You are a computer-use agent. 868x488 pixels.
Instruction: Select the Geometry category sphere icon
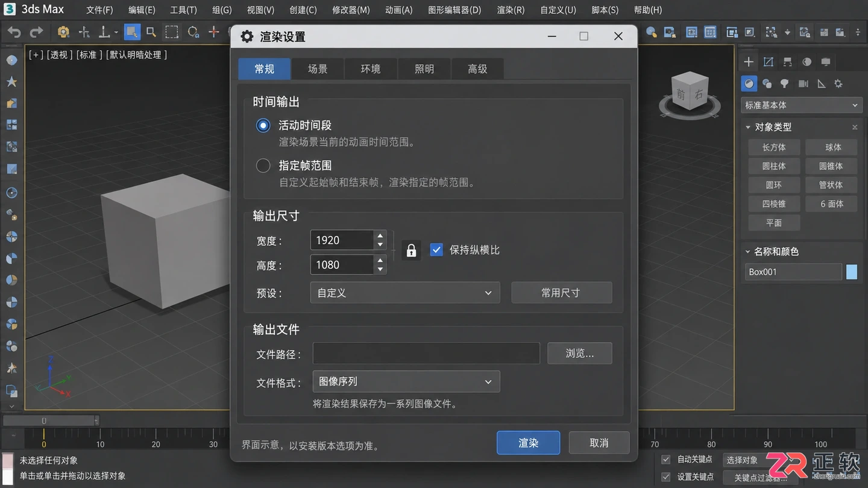tap(749, 84)
